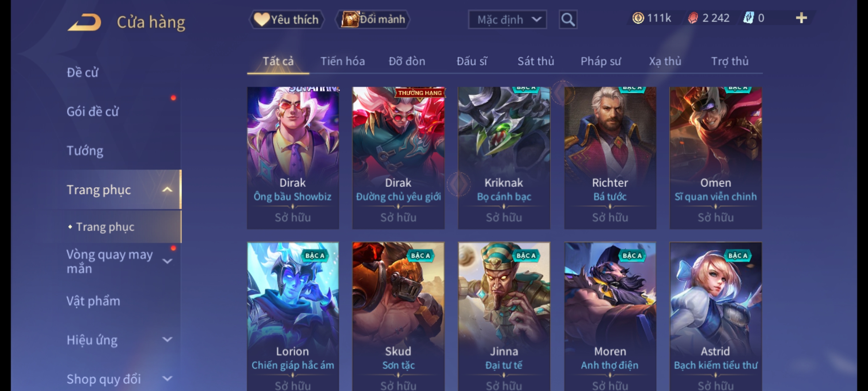Tap the blue voucher currency icon
Screen dimensions: 868x391
pos(748,18)
